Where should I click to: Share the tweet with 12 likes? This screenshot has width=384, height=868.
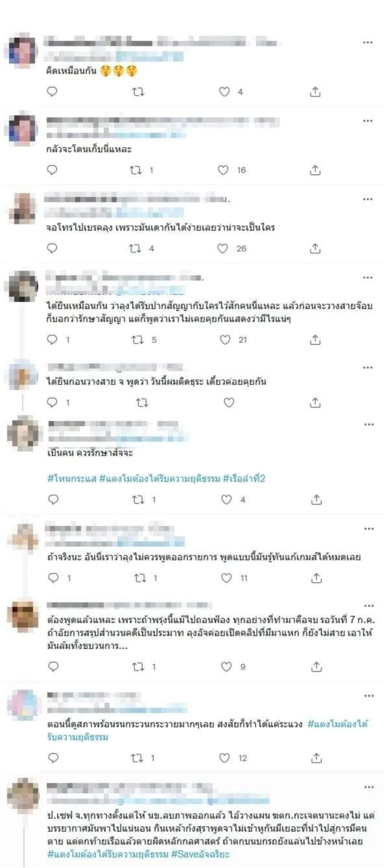point(316,758)
